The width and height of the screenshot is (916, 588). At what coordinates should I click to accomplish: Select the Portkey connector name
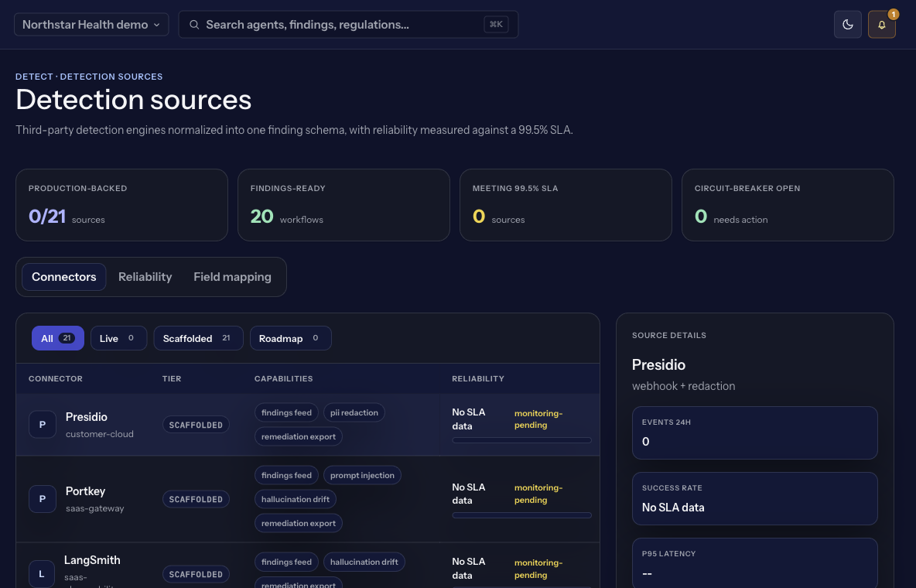coord(85,491)
